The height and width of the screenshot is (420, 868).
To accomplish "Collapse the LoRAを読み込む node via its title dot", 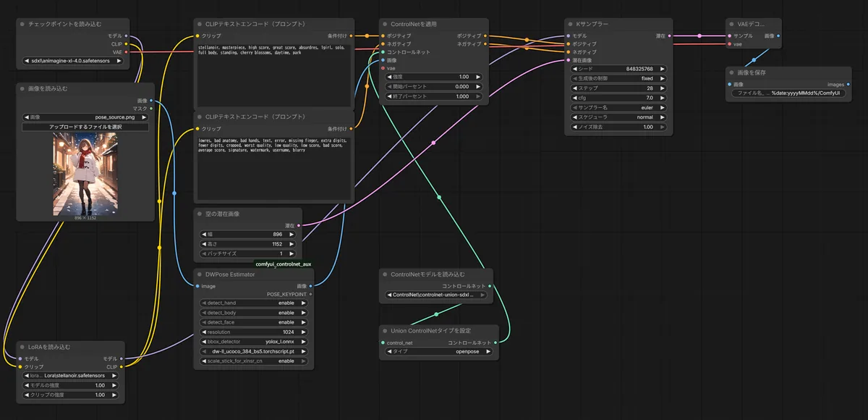I will pos(22,347).
